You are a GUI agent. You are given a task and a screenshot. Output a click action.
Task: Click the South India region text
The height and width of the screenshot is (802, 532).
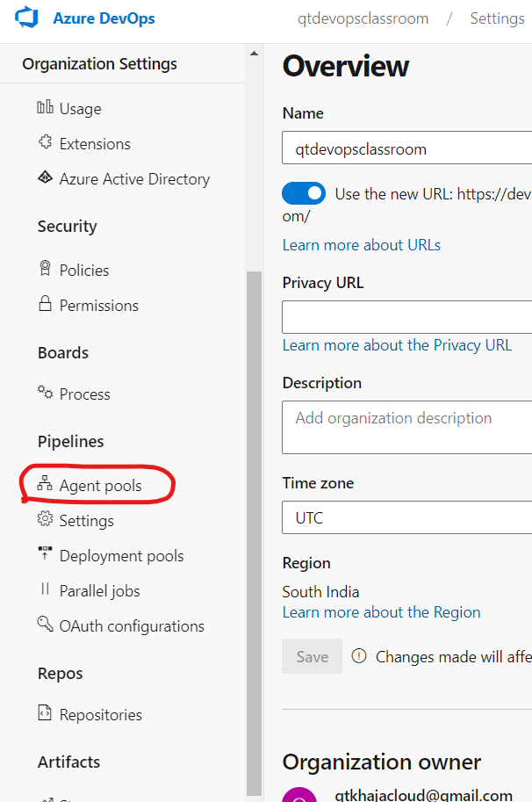pyautogui.click(x=321, y=592)
